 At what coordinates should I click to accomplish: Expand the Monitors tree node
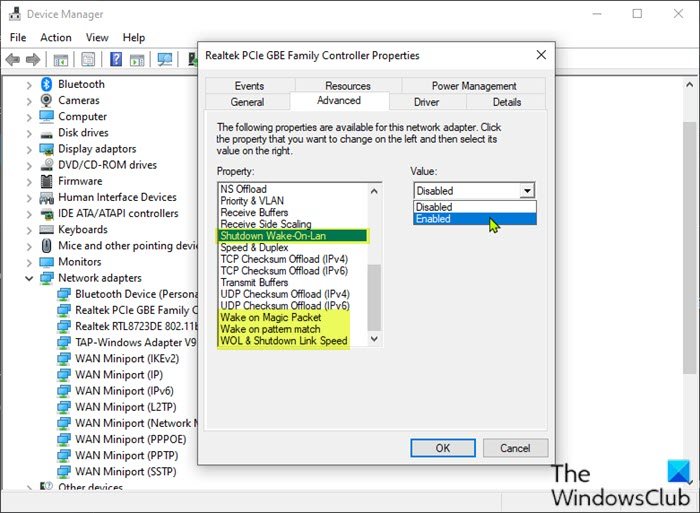coord(29,262)
